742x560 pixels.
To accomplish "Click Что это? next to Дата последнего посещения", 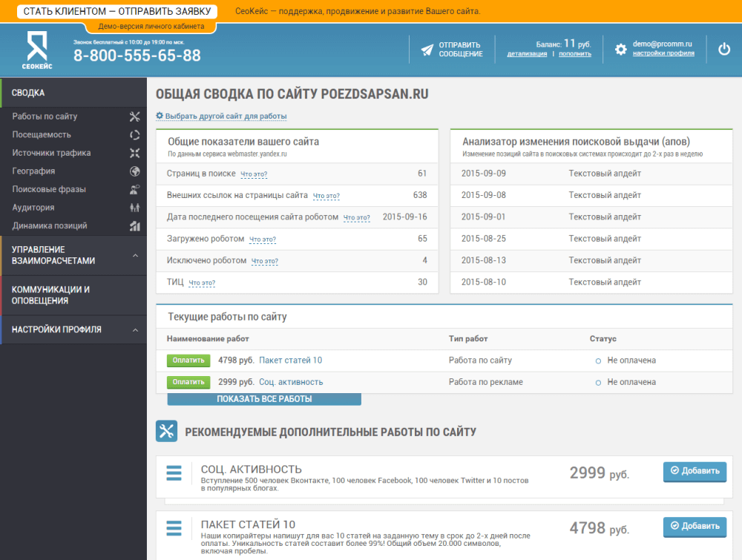I will coord(356,218).
